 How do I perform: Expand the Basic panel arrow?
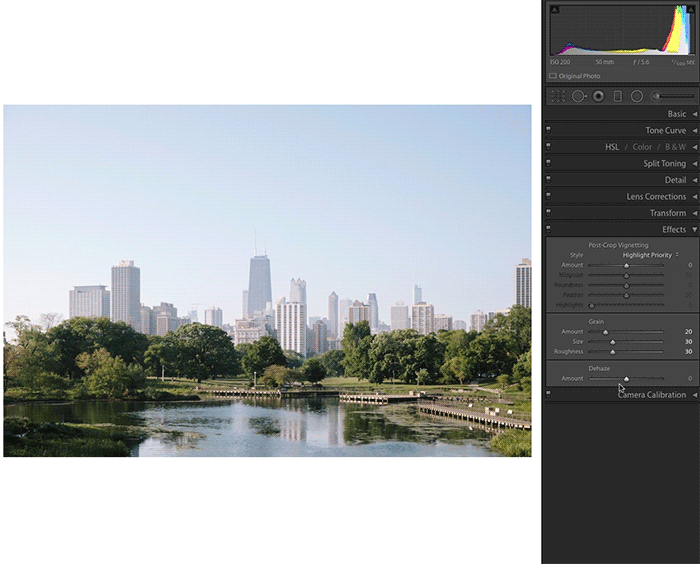695,114
